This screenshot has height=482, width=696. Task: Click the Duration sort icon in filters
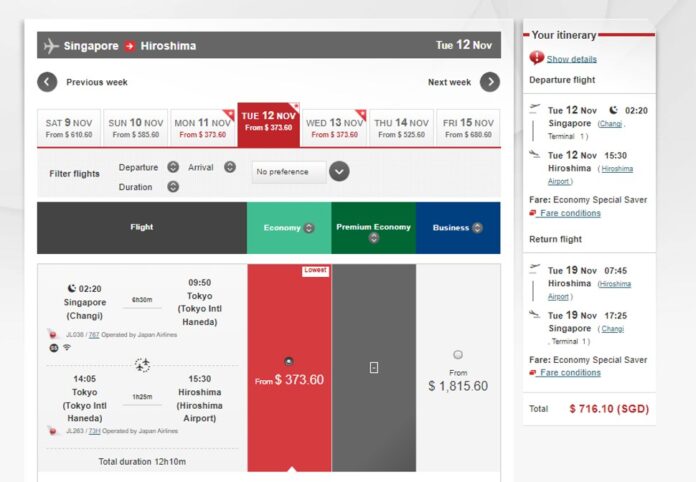(x=173, y=187)
